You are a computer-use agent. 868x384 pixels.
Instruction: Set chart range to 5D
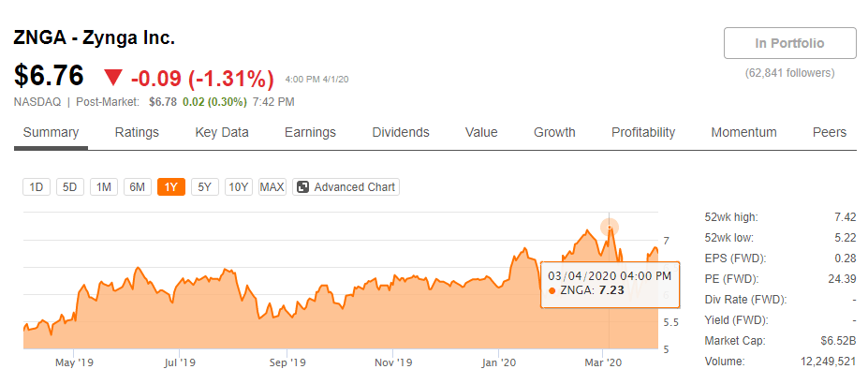click(x=69, y=187)
